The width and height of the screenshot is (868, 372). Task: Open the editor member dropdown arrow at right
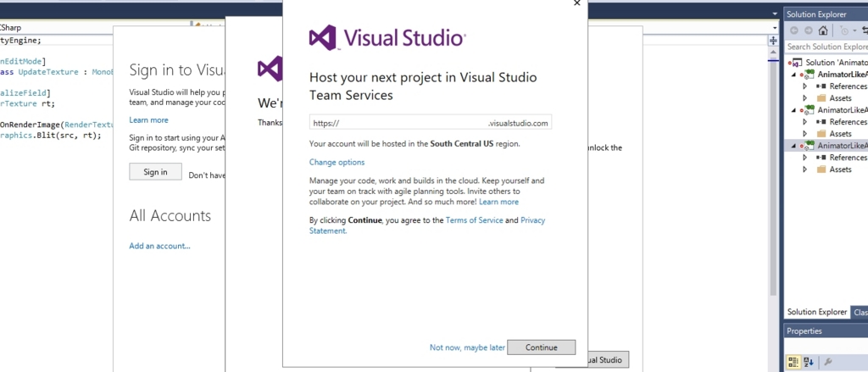coord(775,28)
